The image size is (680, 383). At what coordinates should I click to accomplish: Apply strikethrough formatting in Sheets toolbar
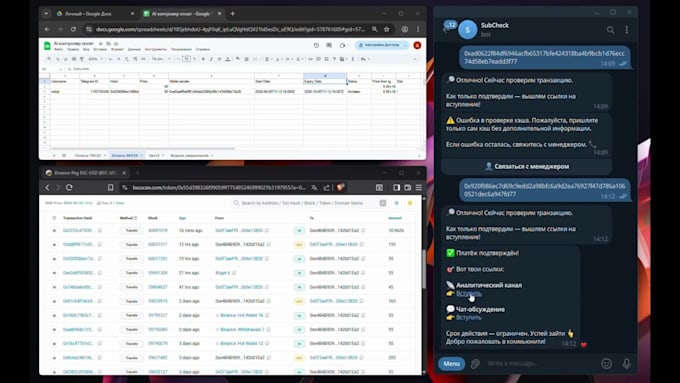[x=219, y=59]
